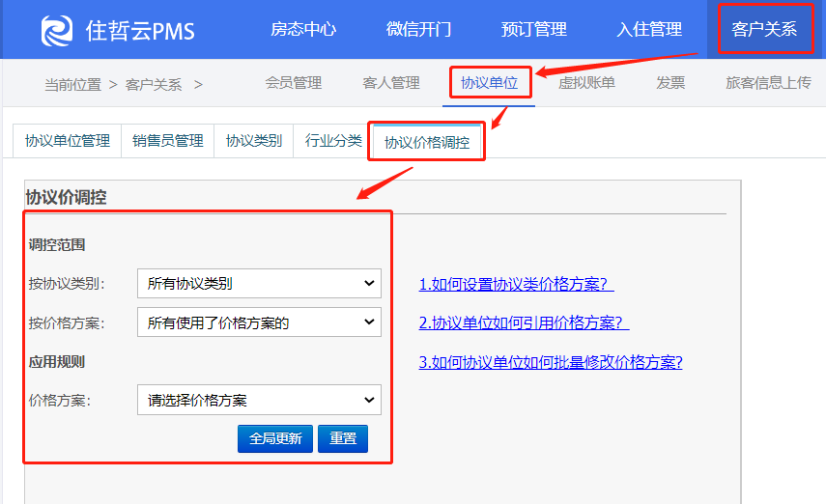Switch to the 销售员管理 tab

click(167, 141)
